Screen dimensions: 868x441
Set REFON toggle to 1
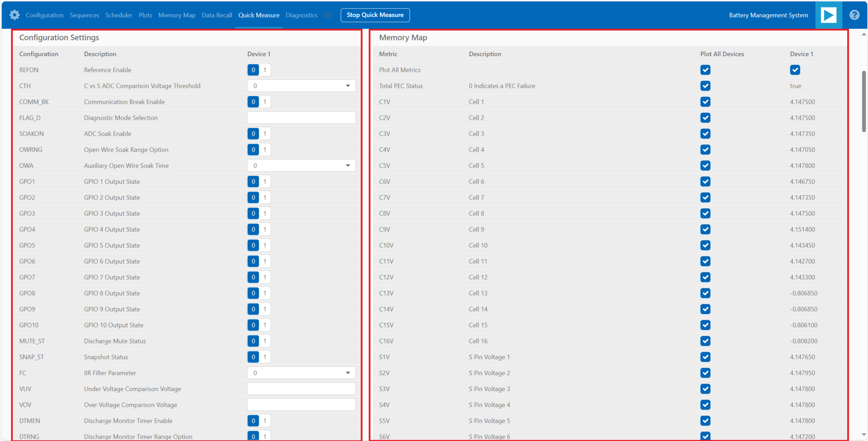(x=264, y=70)
